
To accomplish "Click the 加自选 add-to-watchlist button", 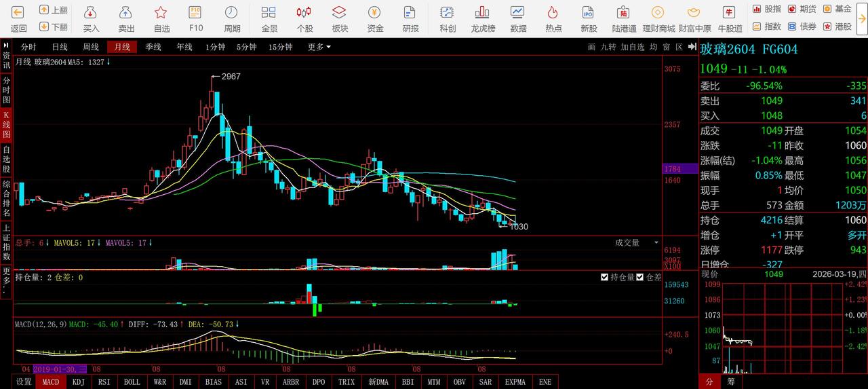I will tap(633, 47).
